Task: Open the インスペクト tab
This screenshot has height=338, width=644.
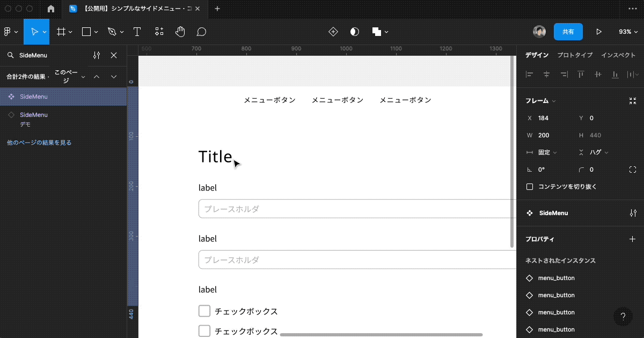Action: [618, 55]
